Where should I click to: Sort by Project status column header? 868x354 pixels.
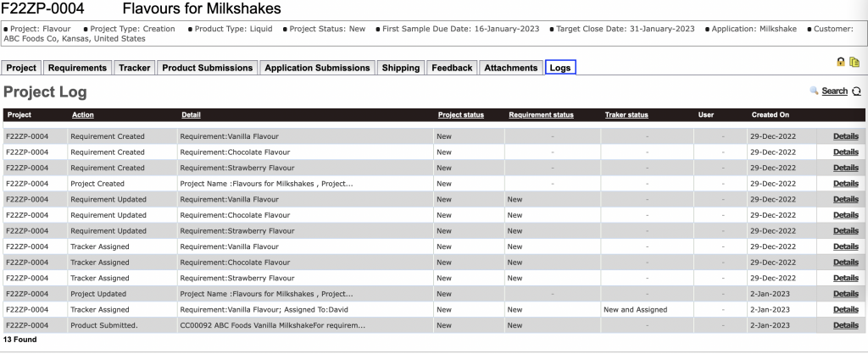460,115
